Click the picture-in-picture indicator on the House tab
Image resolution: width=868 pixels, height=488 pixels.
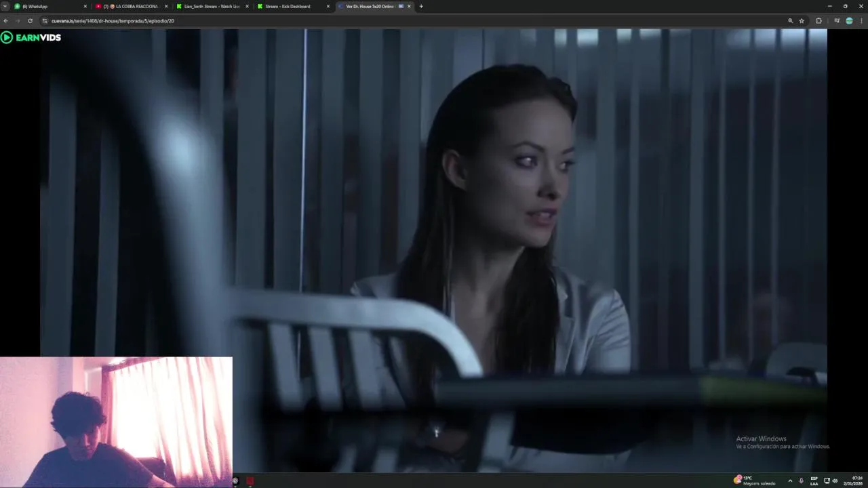401,6
